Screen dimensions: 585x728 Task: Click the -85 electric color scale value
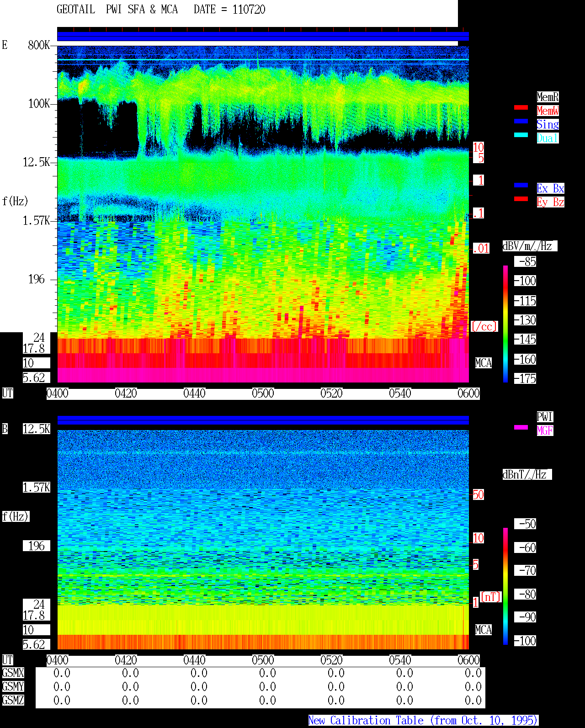click(x=526, y=262)
